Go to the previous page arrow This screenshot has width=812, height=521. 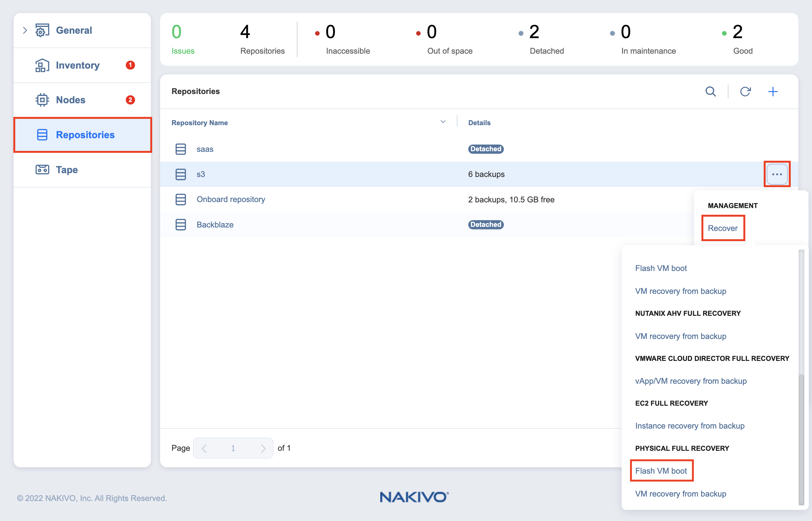tap(204, 448)
